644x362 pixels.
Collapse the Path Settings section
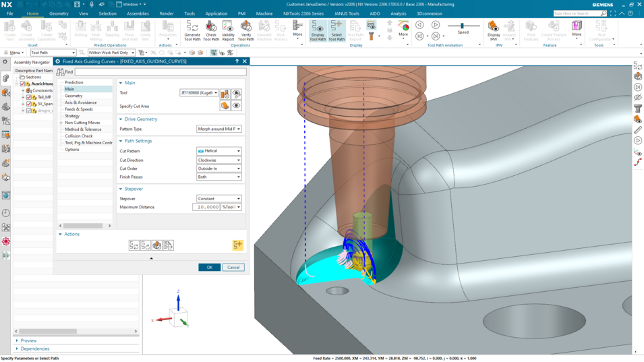pos(121,141)
